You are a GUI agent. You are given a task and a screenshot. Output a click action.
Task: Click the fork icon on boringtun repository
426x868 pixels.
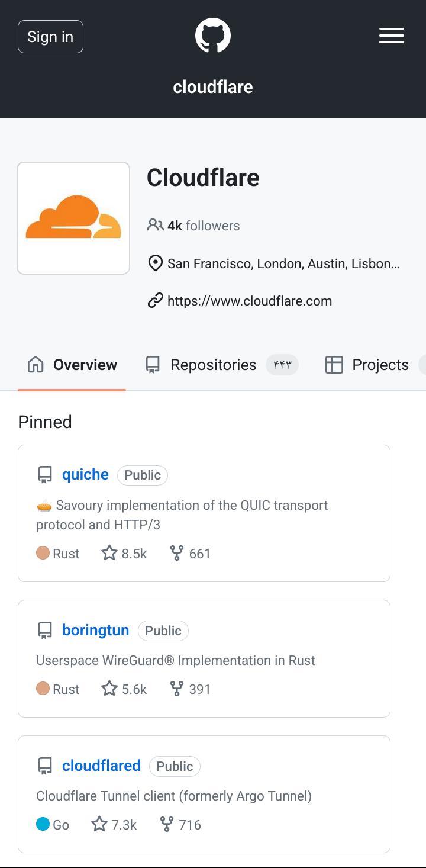click(176, 689)
